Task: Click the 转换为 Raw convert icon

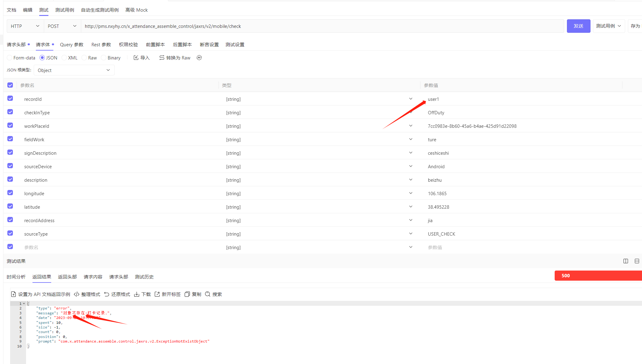Action: coord(162,58)
